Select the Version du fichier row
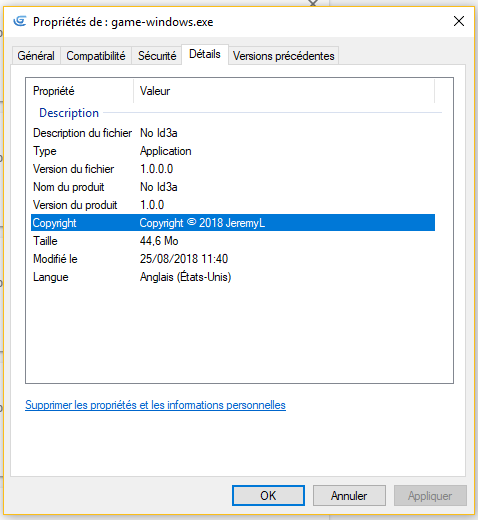 (233, 169)
